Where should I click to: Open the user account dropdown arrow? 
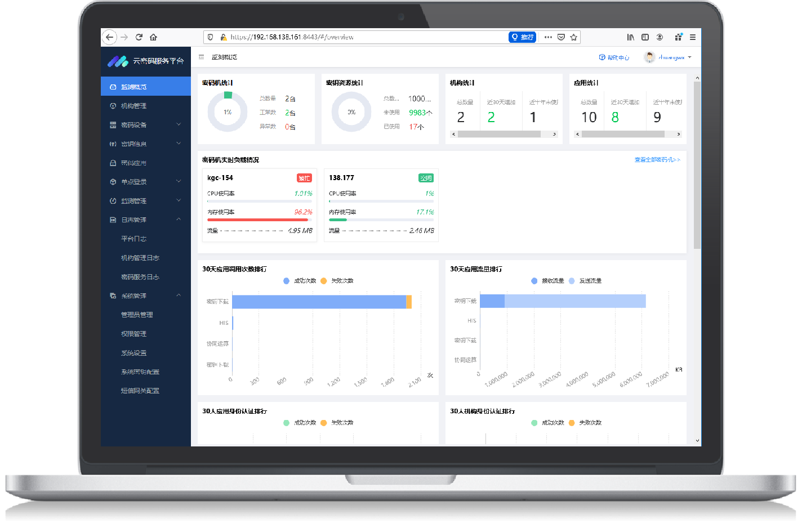tap(689, 57)
